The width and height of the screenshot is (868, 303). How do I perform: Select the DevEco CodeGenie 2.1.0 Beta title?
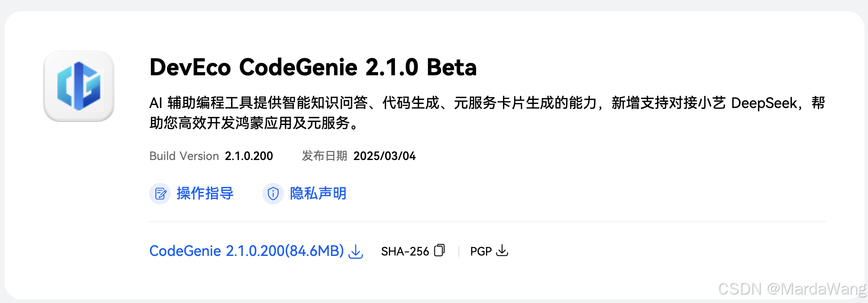point(313,67)
